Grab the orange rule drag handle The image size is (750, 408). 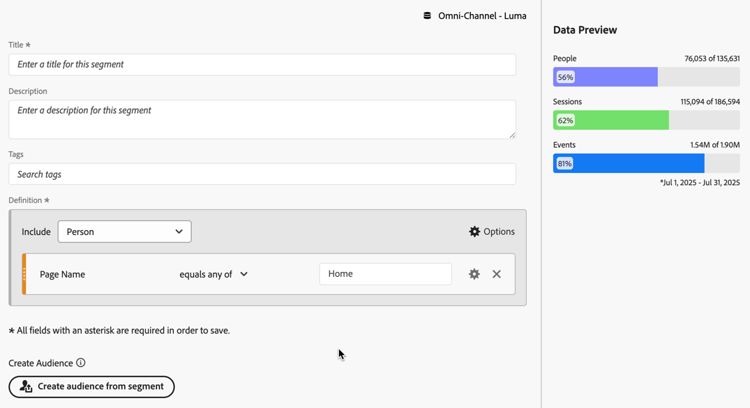tap(24, 274)
